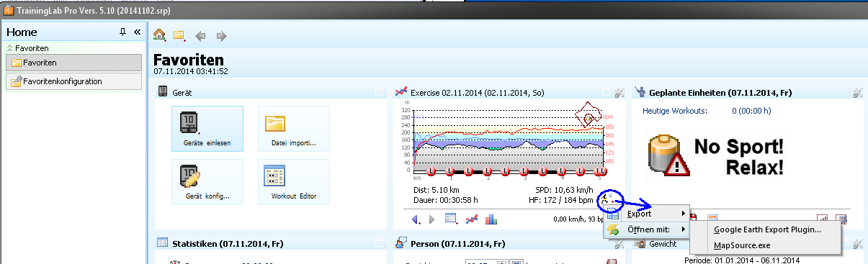Go forward with the right arrow toolbar icon
Image resolution: width=868 pixels, height=264 pixels.
pyautogui.click(x=221, y=35)
